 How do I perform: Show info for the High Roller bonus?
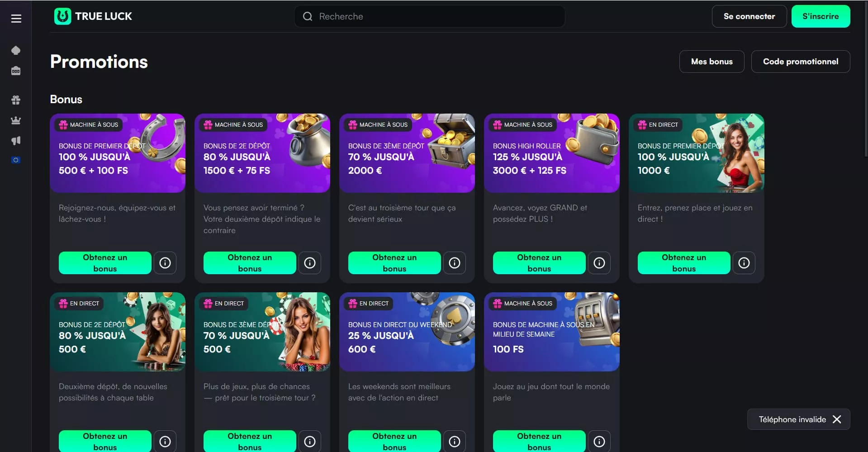pyautogui.click(x=599, y=263)
